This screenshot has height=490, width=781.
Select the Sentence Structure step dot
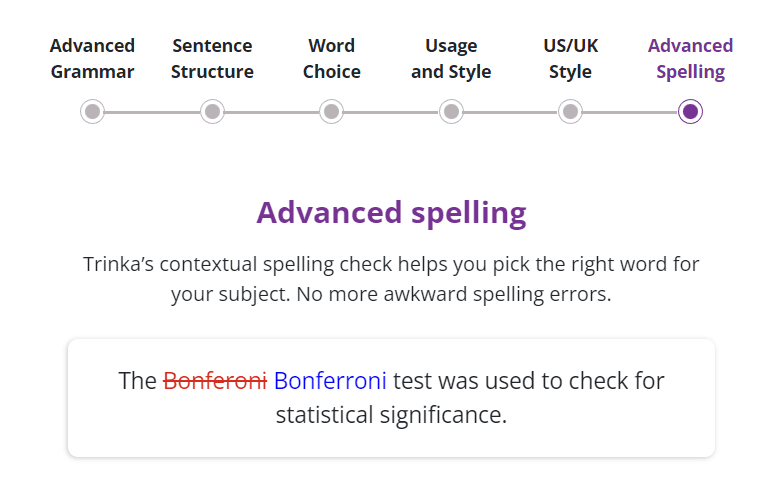tap(212, 112)
